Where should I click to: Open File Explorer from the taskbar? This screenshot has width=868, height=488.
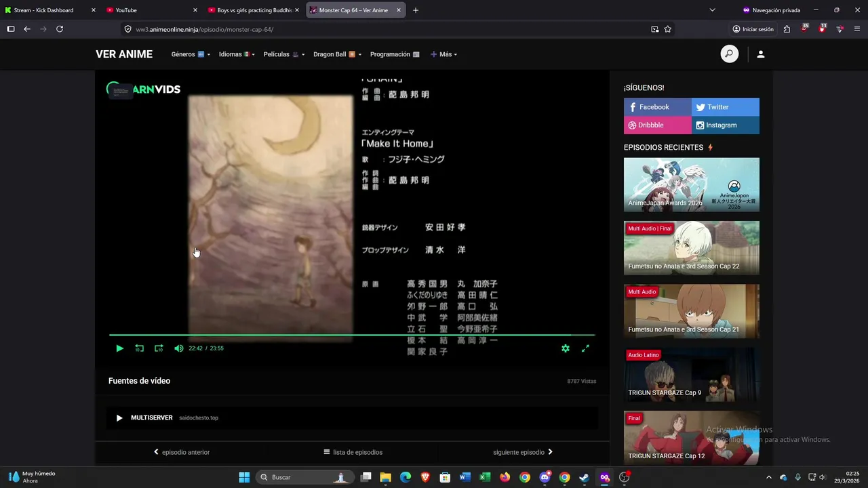click(385, 477)
